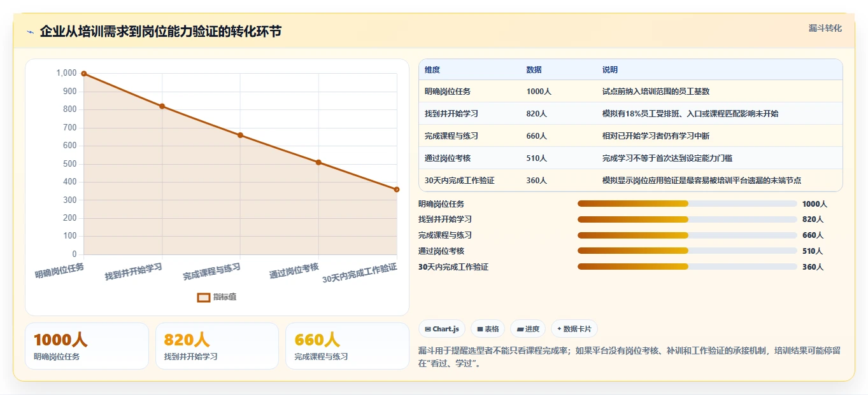Click the 漏斗转化 label in the header
Image resolution: width=868 pixels, height=395 pixels.
coord(825,28)
